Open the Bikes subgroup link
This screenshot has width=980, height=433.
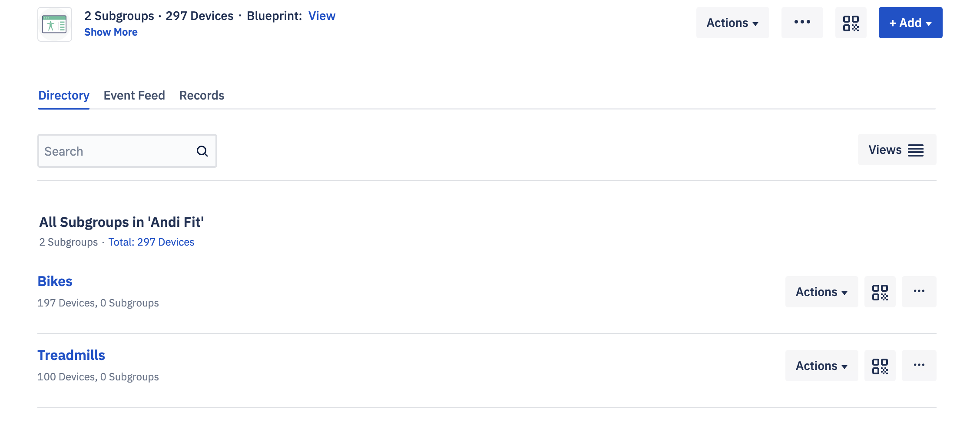point(55,281)
